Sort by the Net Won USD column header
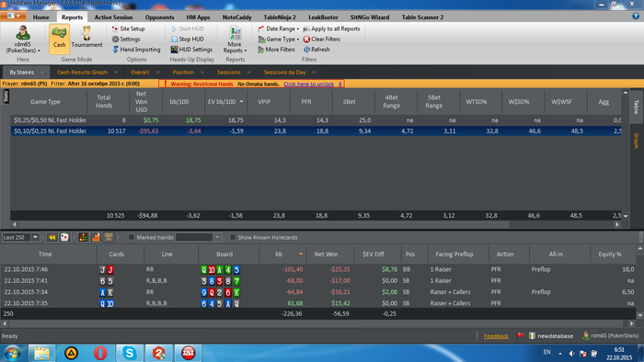The height and width of the screenshot is (362, 644). click(141, 102)
